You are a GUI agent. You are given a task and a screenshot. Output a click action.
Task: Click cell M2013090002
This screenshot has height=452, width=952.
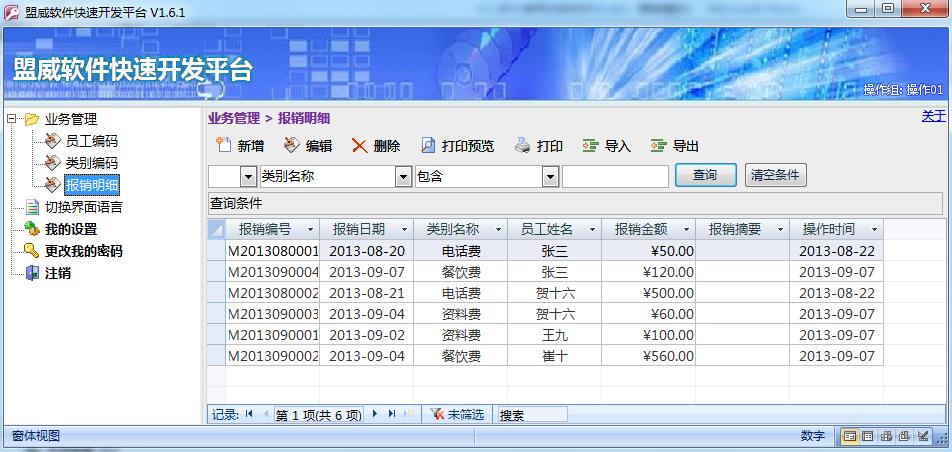click(273, 356)
